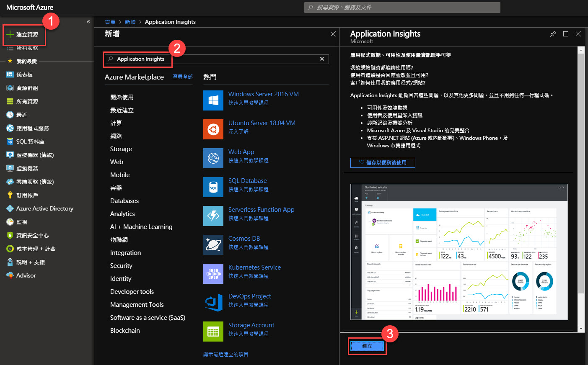Open 虛擬機器 (傳統) icon in sidebar
This screenshot has height=365, width=588.
10,155
